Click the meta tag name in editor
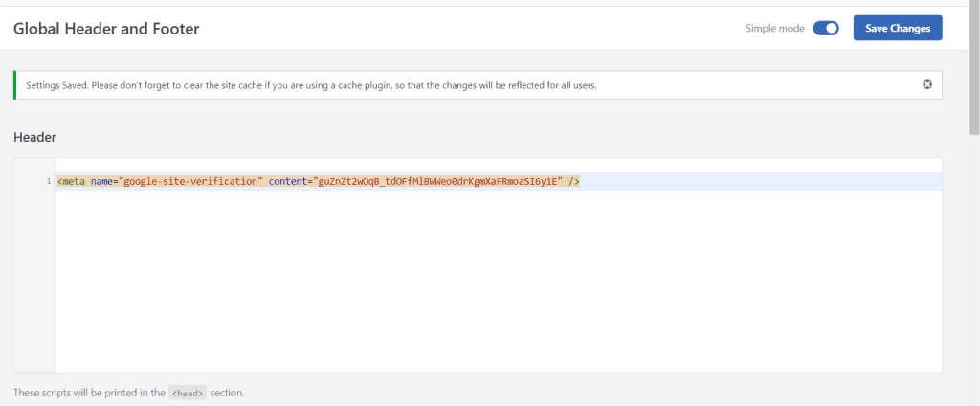This screenshot has height=406, width=980. (x=73, y=182)
